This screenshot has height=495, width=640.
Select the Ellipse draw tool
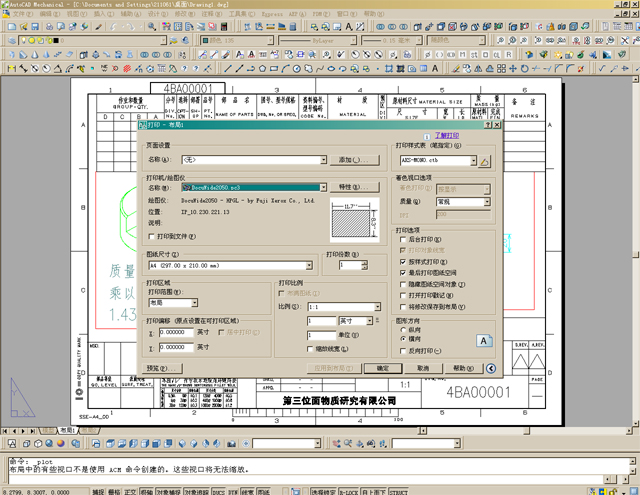tap(331, 69)
